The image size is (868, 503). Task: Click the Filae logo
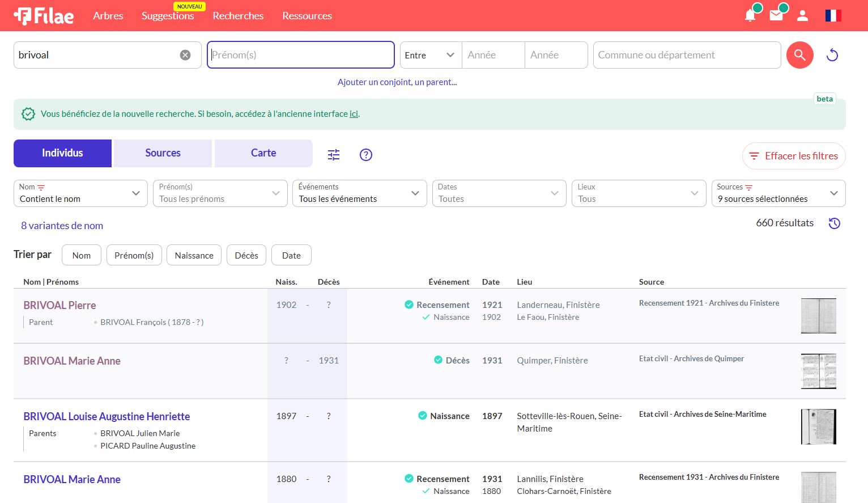click(44, 16)
